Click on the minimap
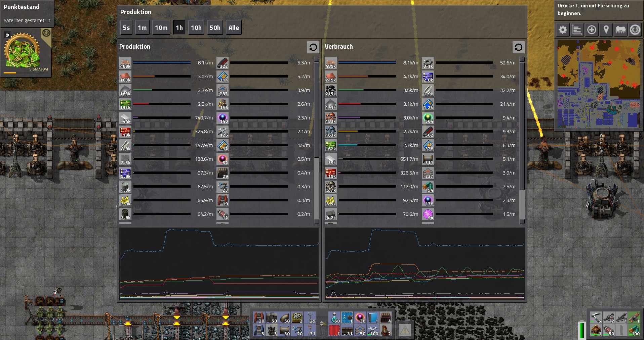This screenshot has height=340, width=644. (x=599, y=84)
